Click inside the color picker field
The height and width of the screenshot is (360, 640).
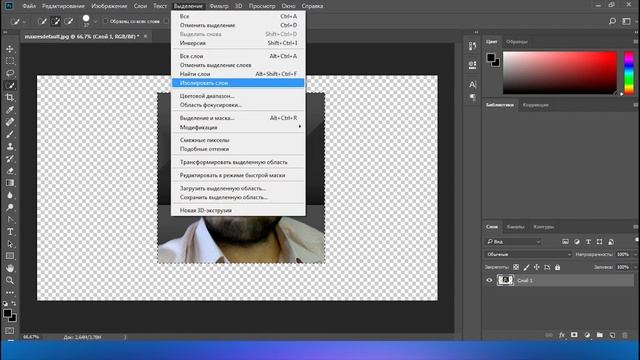tap(560, 73)
